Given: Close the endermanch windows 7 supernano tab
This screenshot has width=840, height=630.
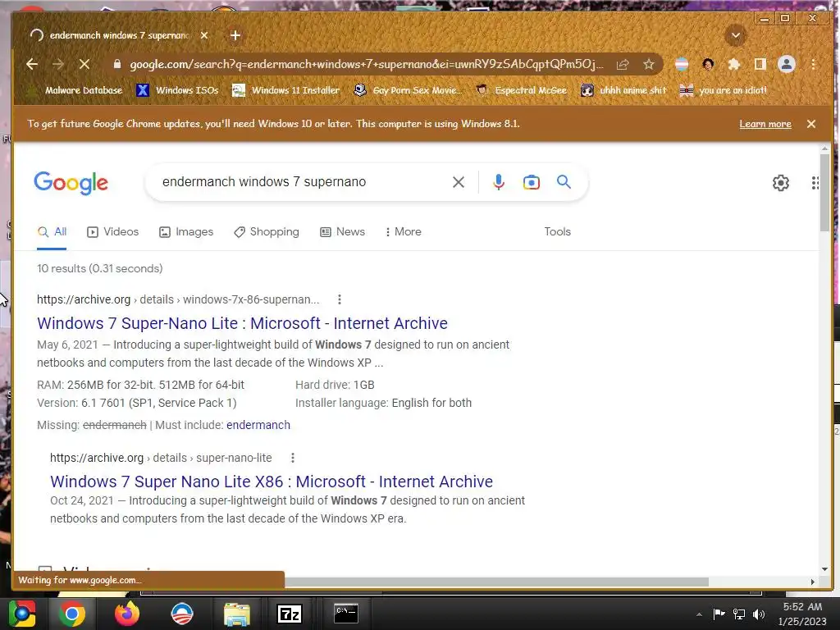Looking at the screenshot, I should click(204, 35).
